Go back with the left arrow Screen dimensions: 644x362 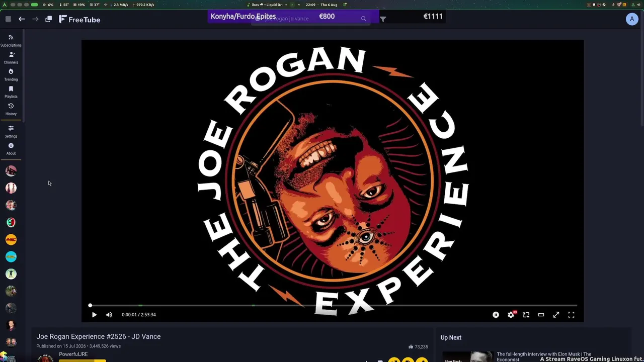tap(22, 19)
